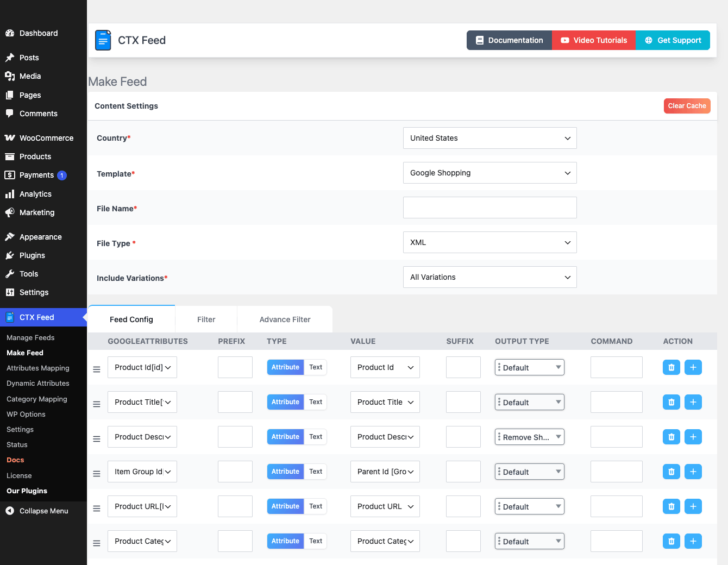Click the Get Support button
Viewport: 728px width, 565px height.
673,40
